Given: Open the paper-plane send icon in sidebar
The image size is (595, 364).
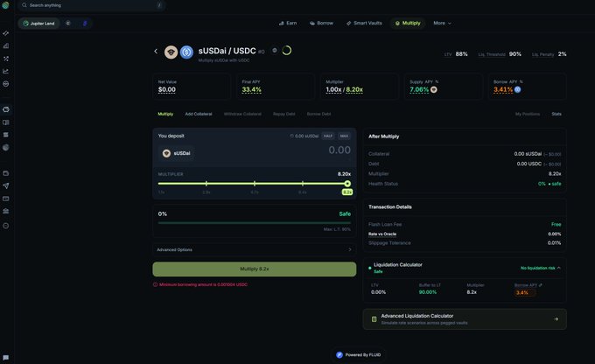Looking at the screenshot, I should [6, 185].
